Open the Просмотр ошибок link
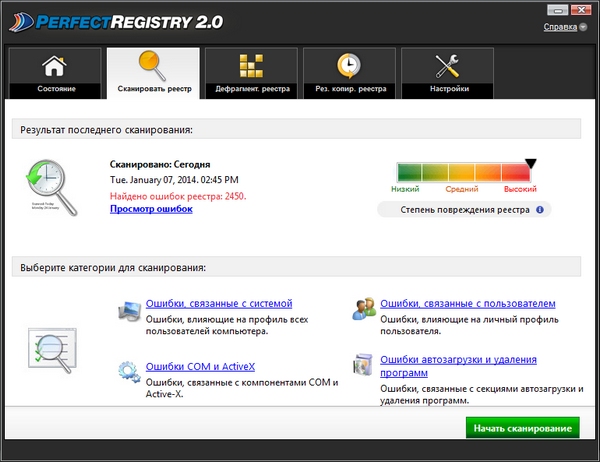 [x=150, y=209]
